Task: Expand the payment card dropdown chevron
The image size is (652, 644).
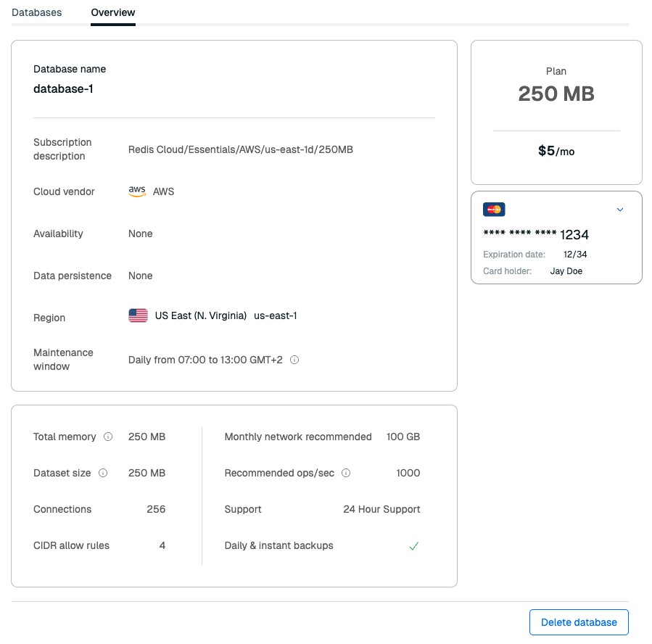Action: click(x=620, y=210)
